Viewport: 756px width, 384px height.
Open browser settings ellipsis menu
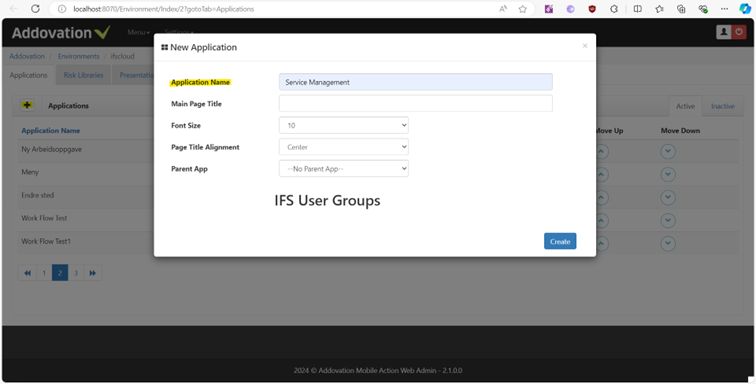pos(724,9)
